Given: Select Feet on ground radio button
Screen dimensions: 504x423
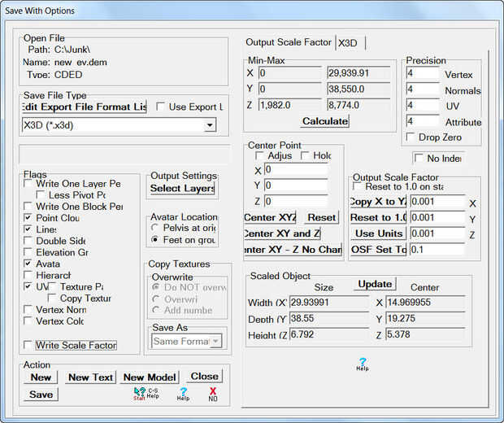Looking at the screenshot, I should (x=155, y=240).
